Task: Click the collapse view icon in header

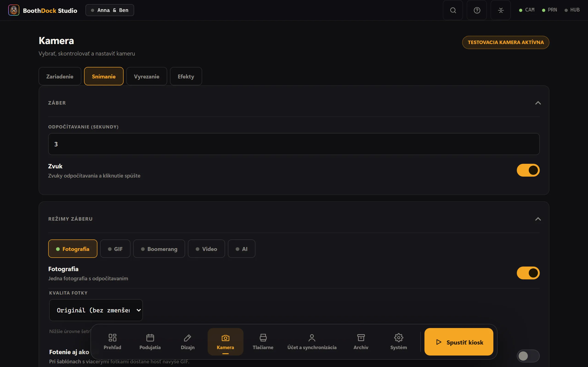Action: (x=500, y=10)
